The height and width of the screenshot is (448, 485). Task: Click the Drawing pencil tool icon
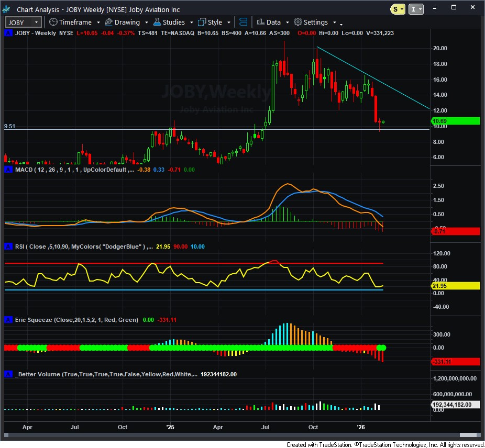coord(109,22)
